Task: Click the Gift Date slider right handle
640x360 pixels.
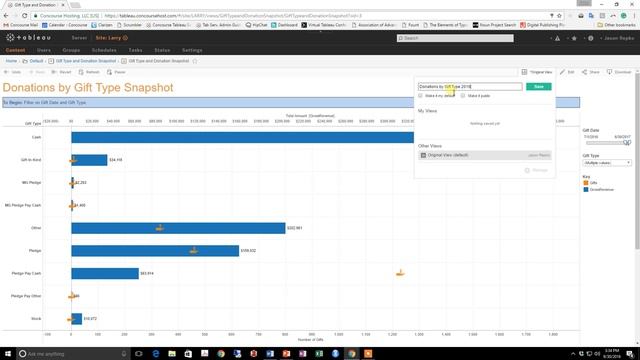Action: click(628, 142)
